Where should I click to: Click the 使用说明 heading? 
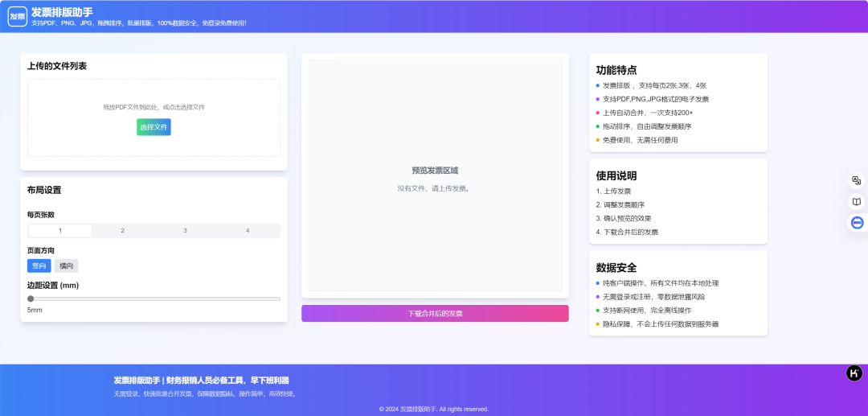tap(616, 175)
